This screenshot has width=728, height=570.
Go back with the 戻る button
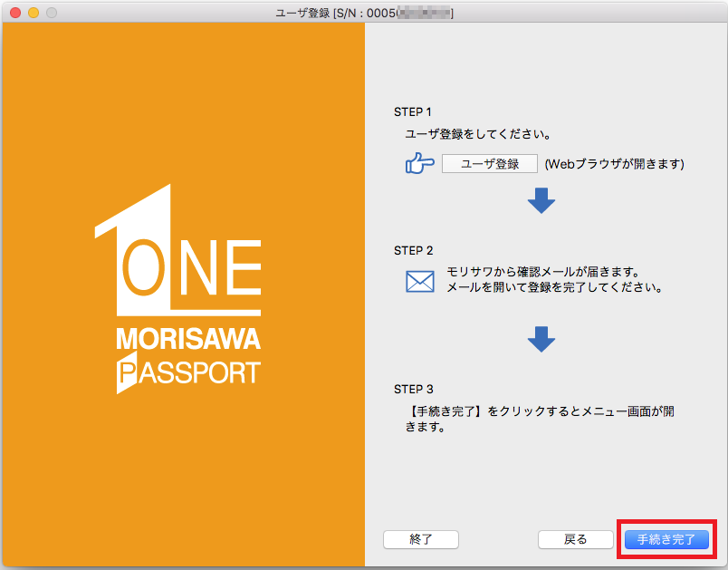[x=576, y=539]
